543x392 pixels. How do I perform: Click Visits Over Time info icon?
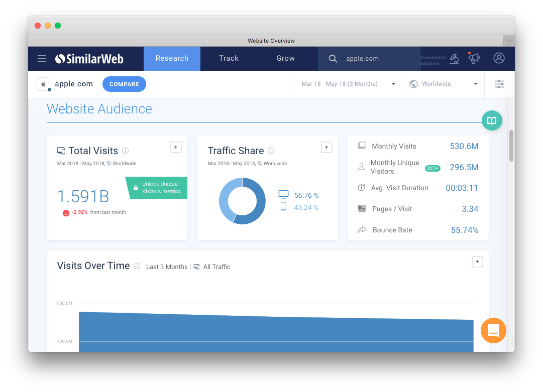click(137, 266)
